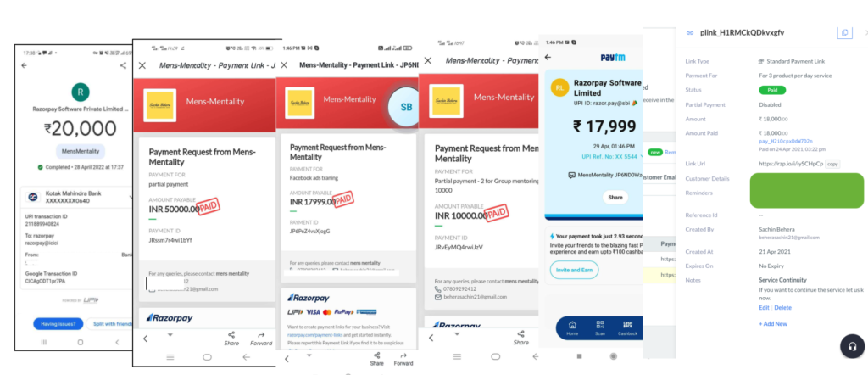This screenshot has width=868, height=375.
Task: Go back using Google Pay back arrow
Action: click(25, 65)
